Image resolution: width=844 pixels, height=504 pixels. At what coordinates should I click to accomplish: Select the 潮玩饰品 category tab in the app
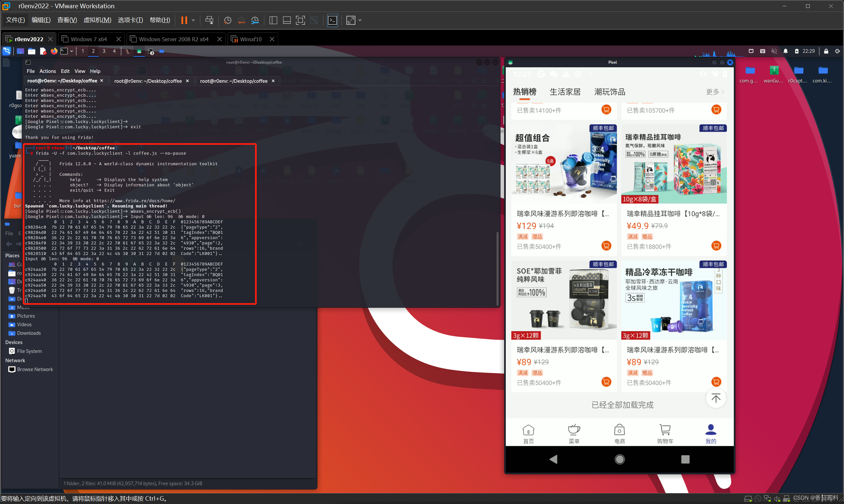click(610, 92)
